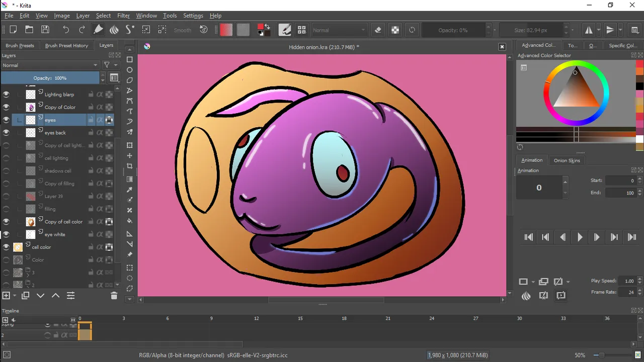Switch to the Onion Skins tab

pyautogui.click(x=567, y=160)
